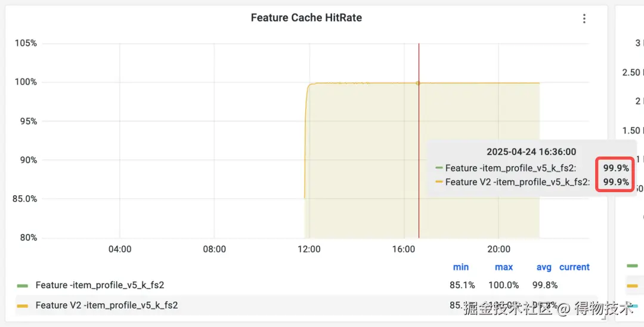Sort the legend by the current column
The height and width of the screenshot is (327, 644).
574,267
